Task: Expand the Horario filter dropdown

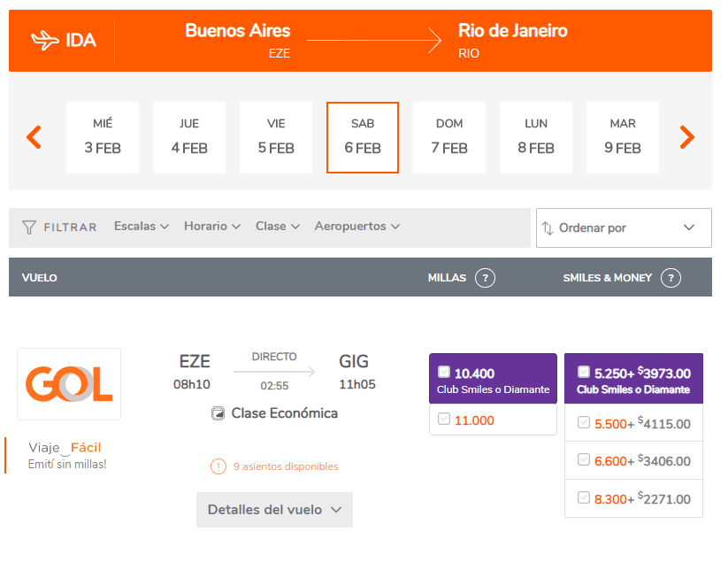Action: point(211,227)
